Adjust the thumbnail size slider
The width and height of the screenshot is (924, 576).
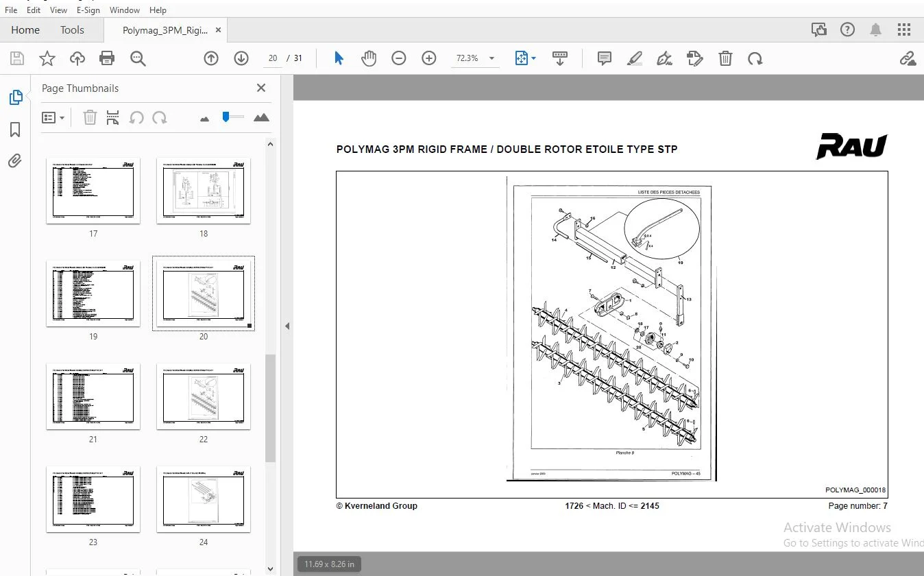tap(226, 117)
